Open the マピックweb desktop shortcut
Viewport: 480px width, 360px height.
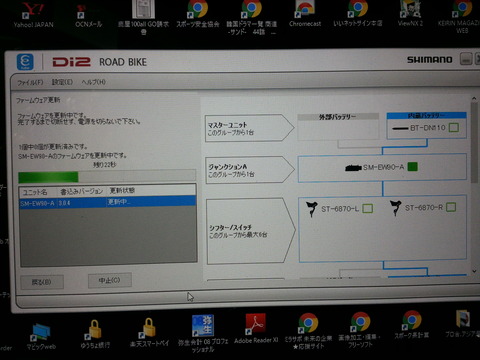click(41, 336)
